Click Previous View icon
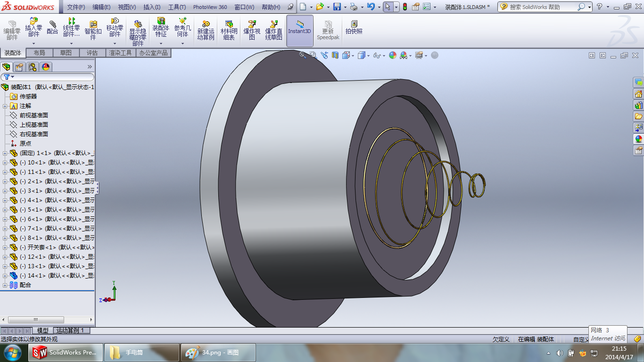This screenshot has width=644, height=362. pyautogui.click(x=324, y=55)
